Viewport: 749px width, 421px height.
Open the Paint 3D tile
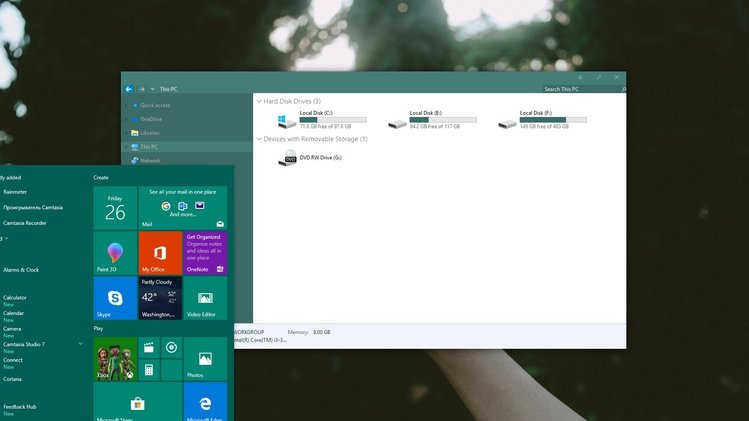[115, 253]
